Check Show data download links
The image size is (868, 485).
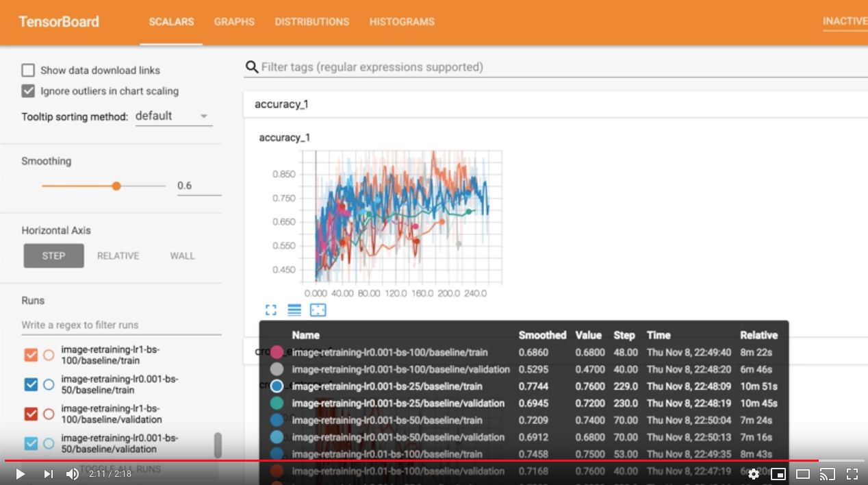(28, 70)
